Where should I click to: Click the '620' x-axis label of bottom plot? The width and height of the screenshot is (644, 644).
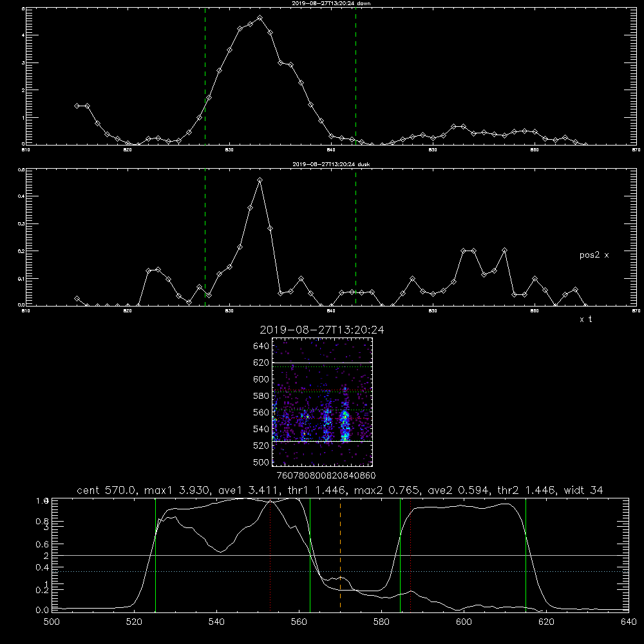[x=546, y=622]
